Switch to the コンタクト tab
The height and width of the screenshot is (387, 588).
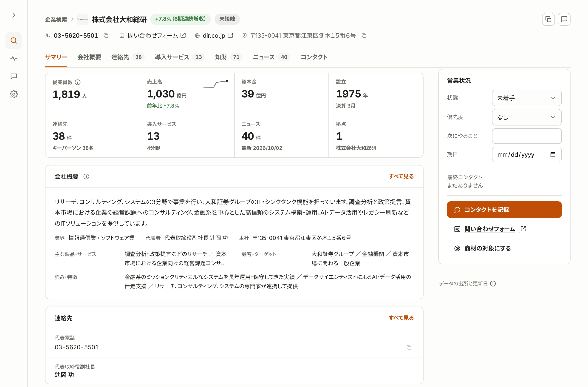314,57
